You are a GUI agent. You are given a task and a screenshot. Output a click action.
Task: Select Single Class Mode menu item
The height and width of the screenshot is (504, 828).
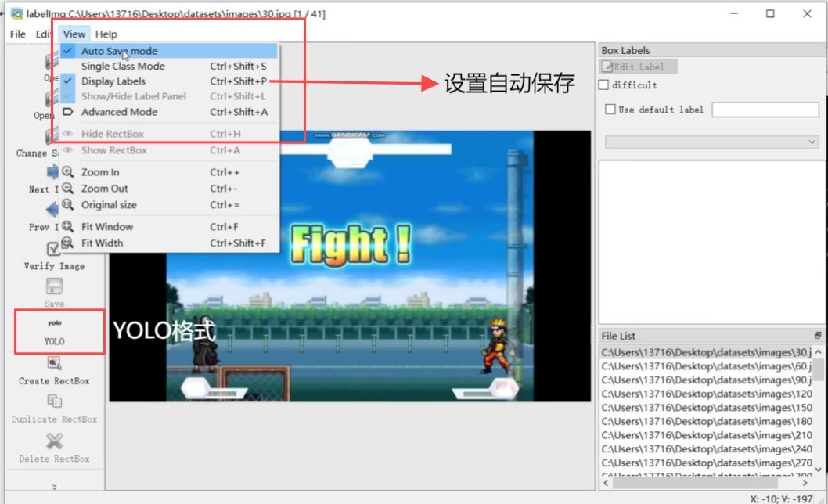[x=123, y=67]
